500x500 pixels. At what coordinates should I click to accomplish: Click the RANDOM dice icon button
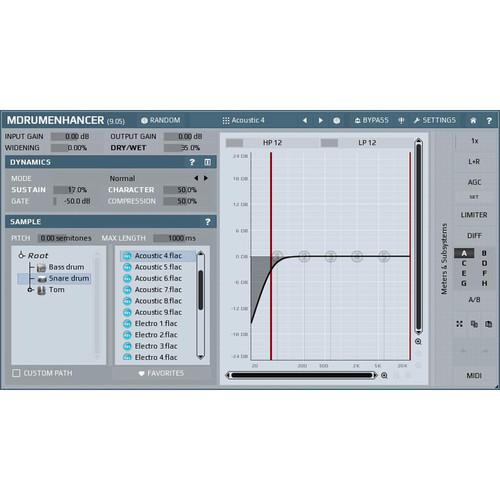tap(144, 120)
